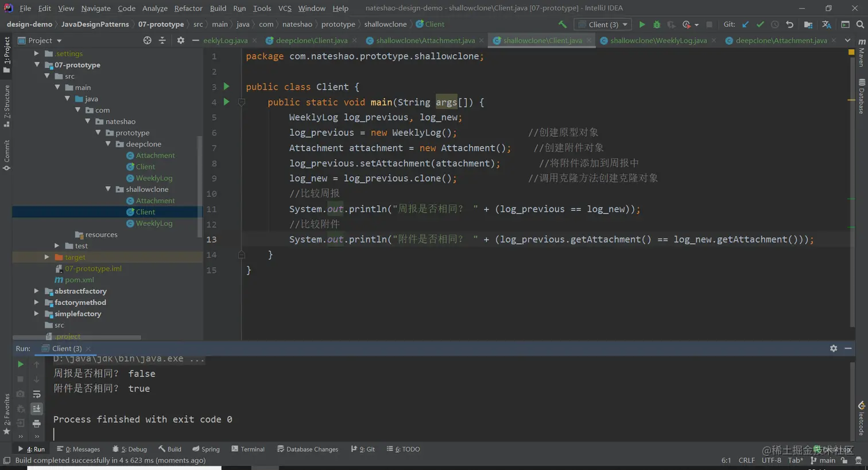Collapse the 07-prototype module node
Viewport: 868px width, 470px height.
tap(37, 64)
